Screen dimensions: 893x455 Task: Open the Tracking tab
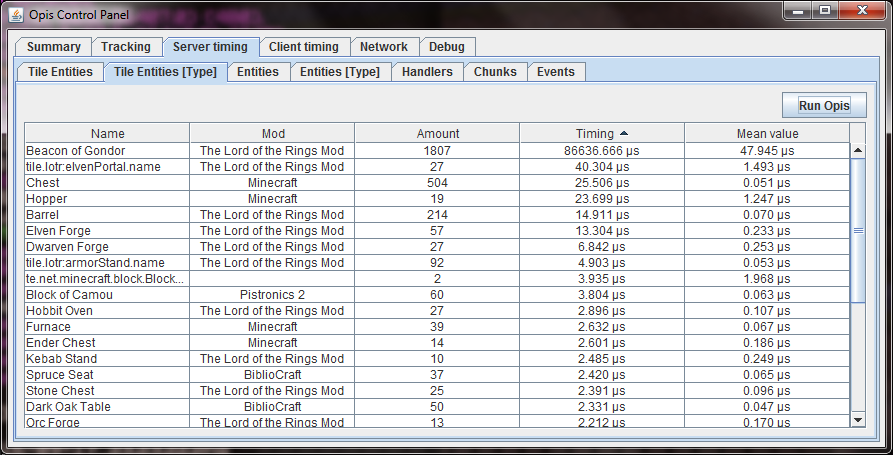coord(126,47)
